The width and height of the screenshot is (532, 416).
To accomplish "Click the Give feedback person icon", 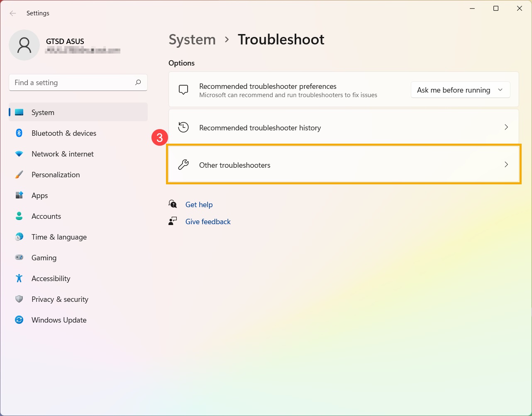I will click(173, 221).
